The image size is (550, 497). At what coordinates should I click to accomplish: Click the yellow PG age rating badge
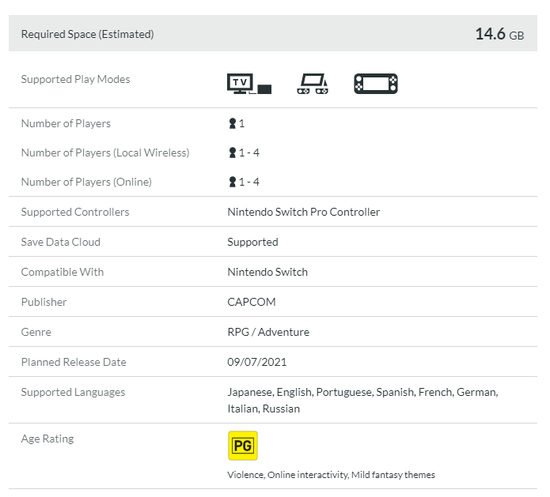[x=243, y=445]
